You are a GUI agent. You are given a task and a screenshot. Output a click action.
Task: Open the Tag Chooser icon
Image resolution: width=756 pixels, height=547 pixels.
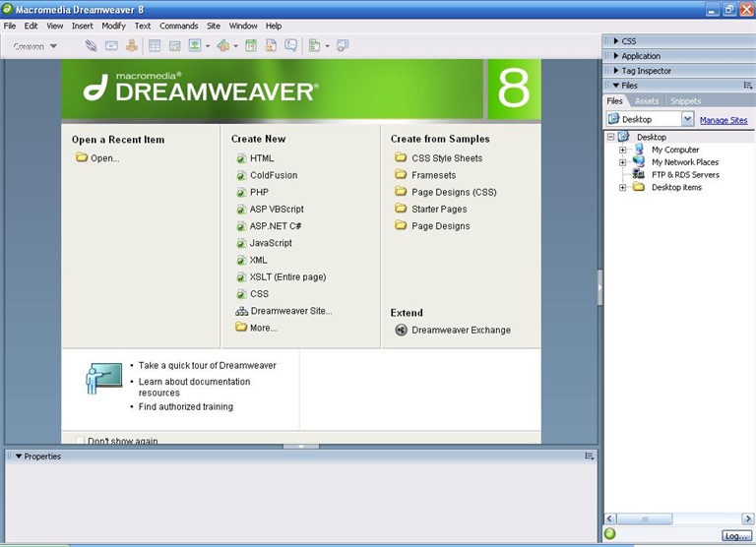343,46
